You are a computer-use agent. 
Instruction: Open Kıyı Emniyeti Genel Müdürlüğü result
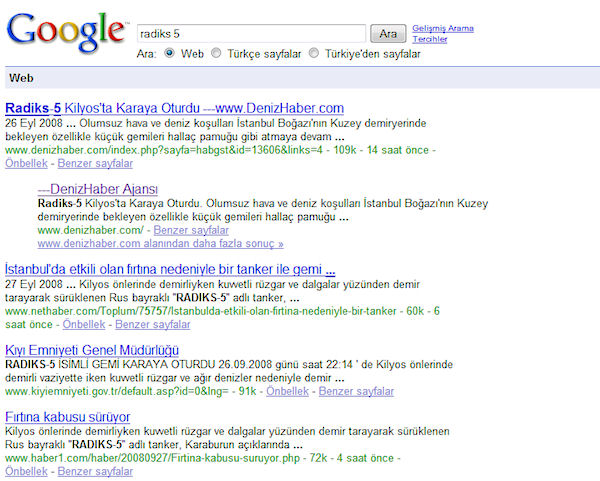tap(92, 350)
